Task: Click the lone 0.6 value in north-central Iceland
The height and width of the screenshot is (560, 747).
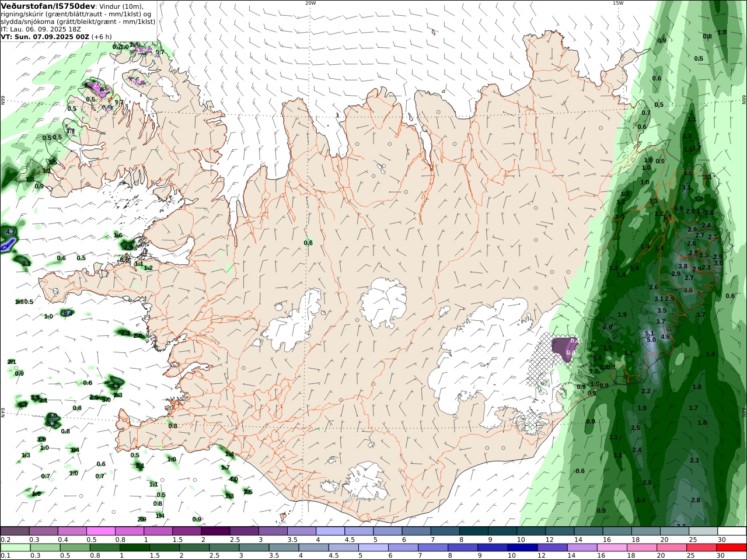Action: pyautogui.click(x=308, y=243)
